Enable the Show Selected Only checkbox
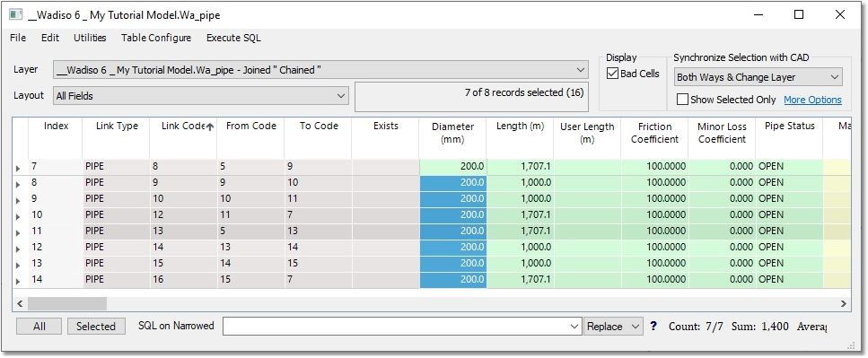Viewport: 868px width, 358px height. click(x=682, y=100)
